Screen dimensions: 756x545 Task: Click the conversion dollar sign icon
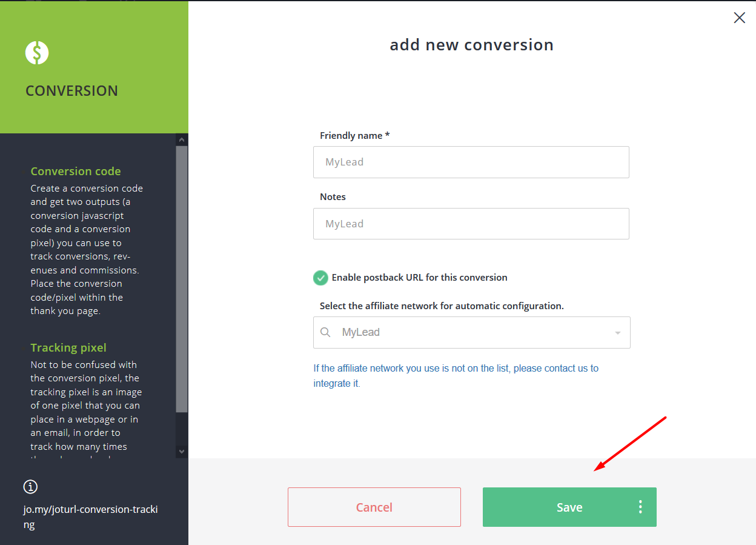click(x=37, y=53)
